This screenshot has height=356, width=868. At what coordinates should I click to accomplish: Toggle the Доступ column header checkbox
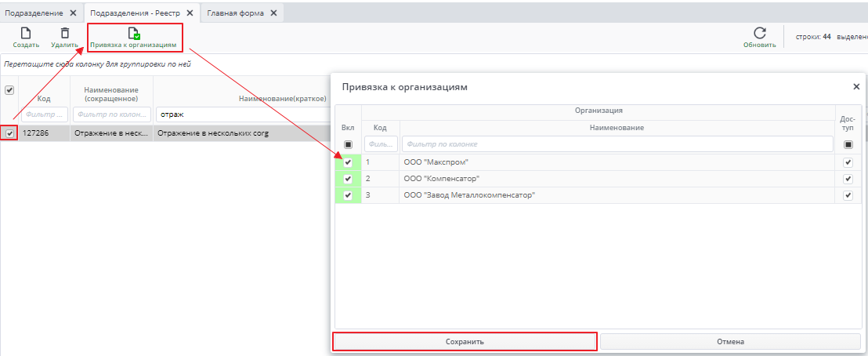point(848,144)
